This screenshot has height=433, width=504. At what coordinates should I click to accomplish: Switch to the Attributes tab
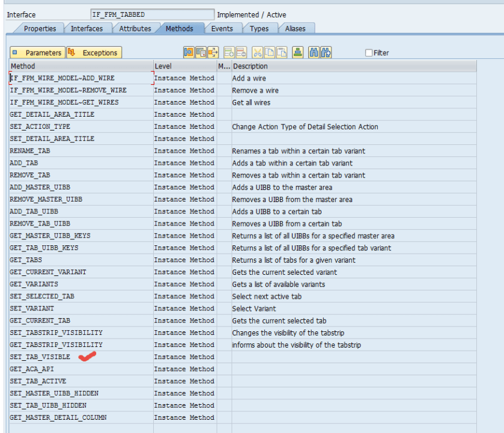[x=135, y=29]
